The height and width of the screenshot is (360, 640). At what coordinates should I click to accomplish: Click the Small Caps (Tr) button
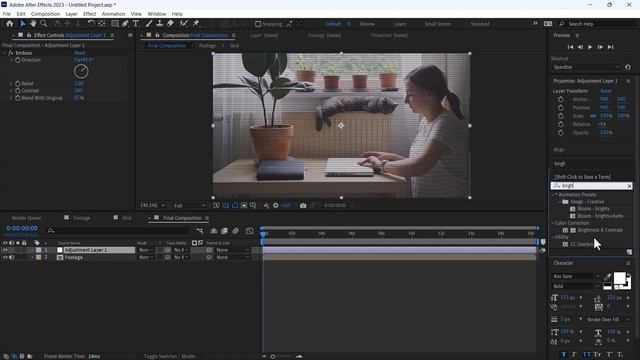(x=597, y=354)
